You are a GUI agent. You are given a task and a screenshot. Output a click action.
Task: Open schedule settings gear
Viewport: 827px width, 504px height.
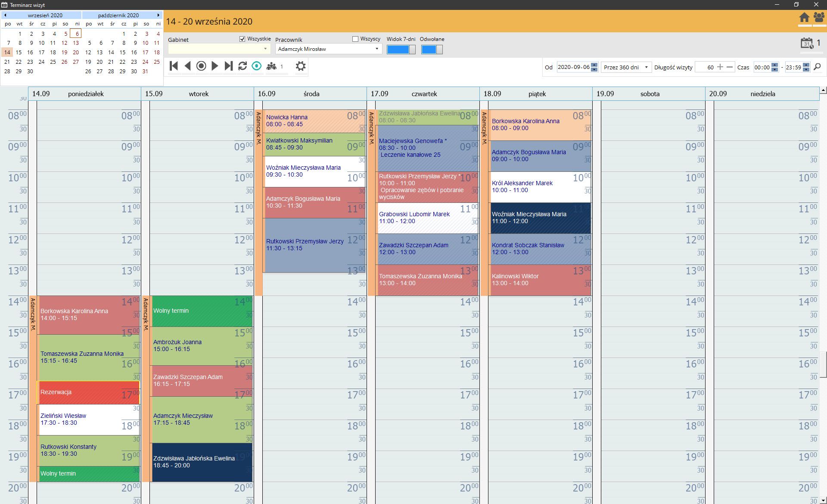[301, 66]
